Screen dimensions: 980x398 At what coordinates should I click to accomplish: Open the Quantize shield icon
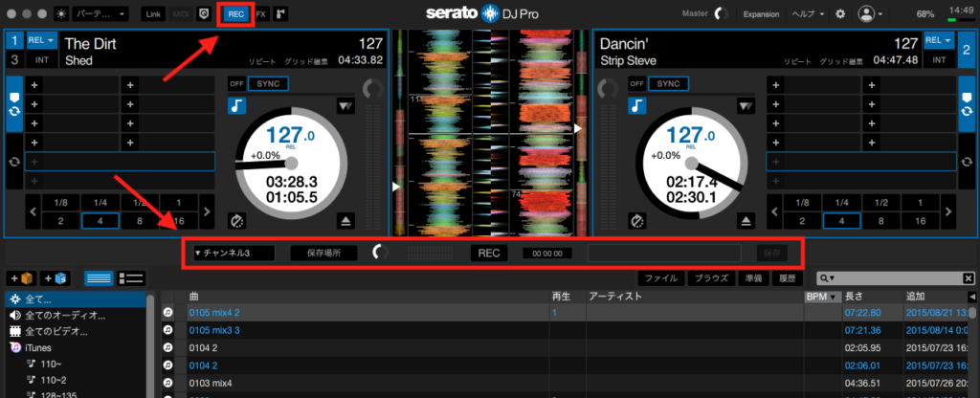(x=203, y=13)
